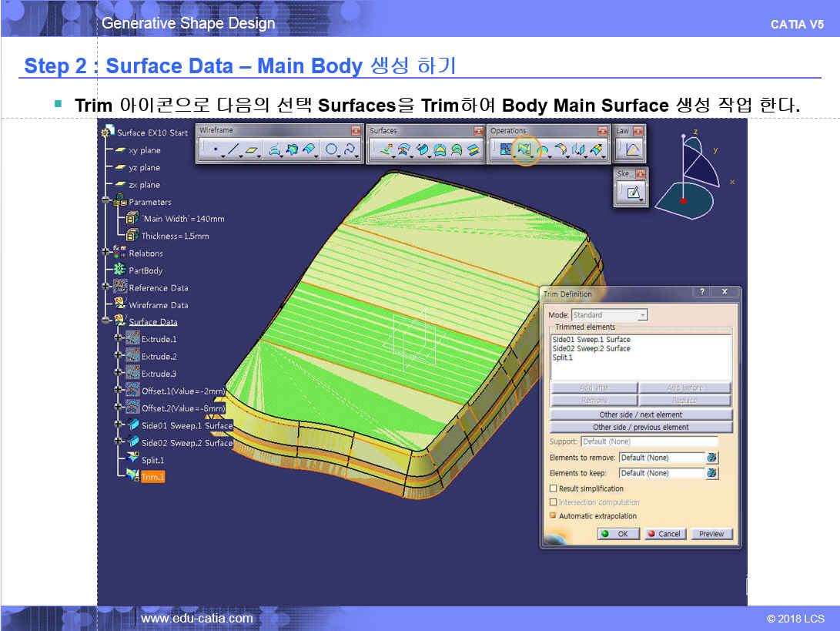Screen dimensions: 840x631
Task: Open the Mode dropdown in Trim Definition
Action: 642,315
